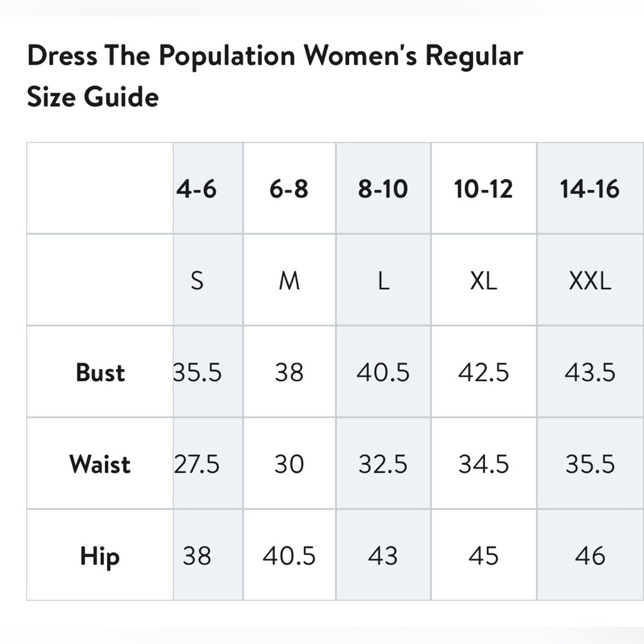
Task: Select the XXL size label cell
Action: tap(590, 280)
